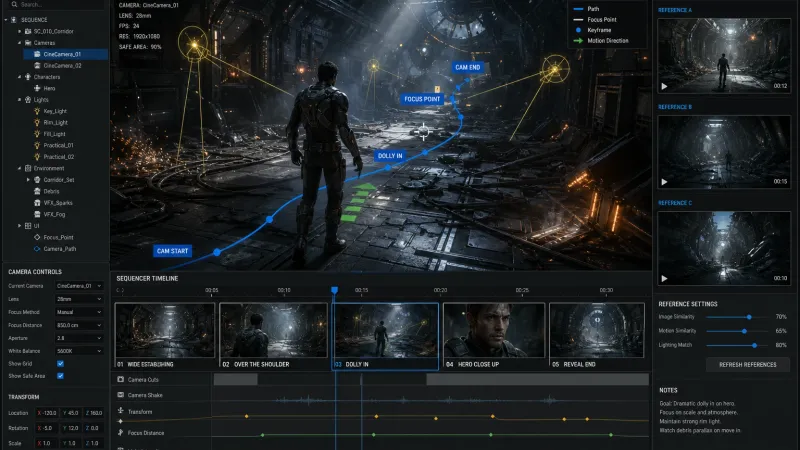Open the Focus Method dropdown
Viewport: 800px width, 450px height.
[79, 312]
